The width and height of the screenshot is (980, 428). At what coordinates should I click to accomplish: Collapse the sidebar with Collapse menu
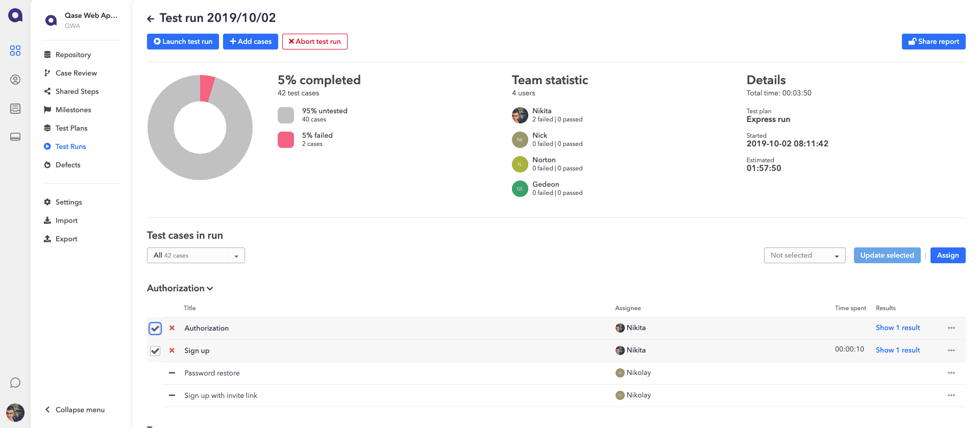click(x=75, y=410)
